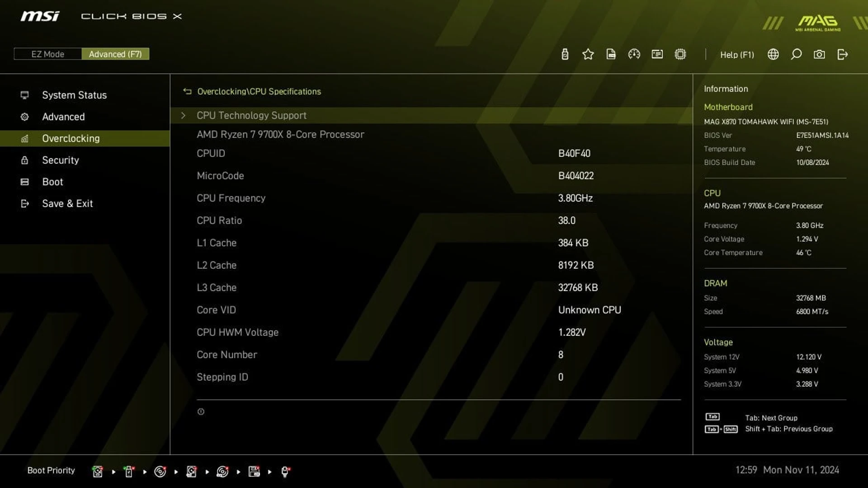
Task: Switch to EZ Mode
Action: (x=47, y=54)
